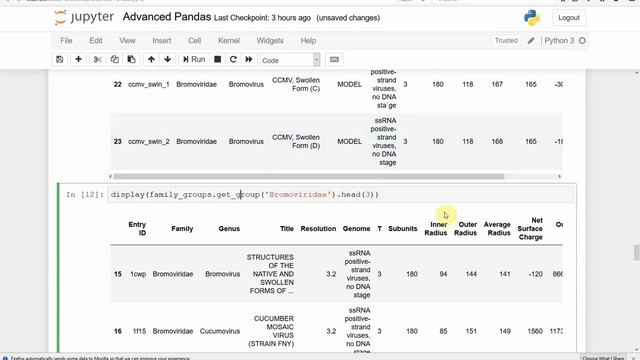The image size is (640, 360).
Task: Restart the kernel
Action: (x=233, y=60)
